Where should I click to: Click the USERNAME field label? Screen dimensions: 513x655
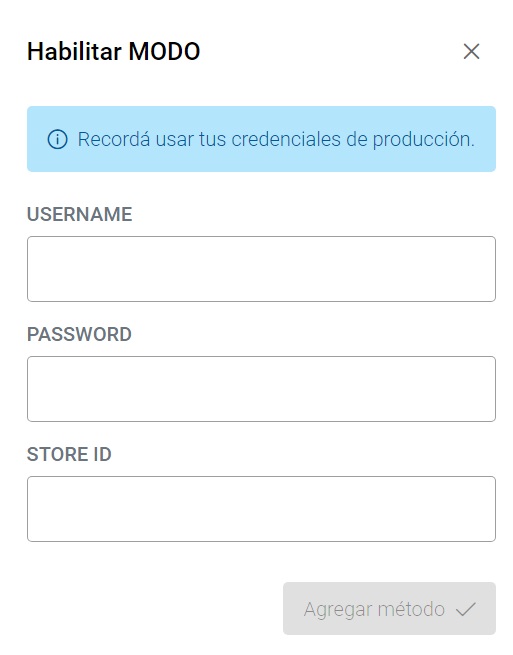point(79,214)
